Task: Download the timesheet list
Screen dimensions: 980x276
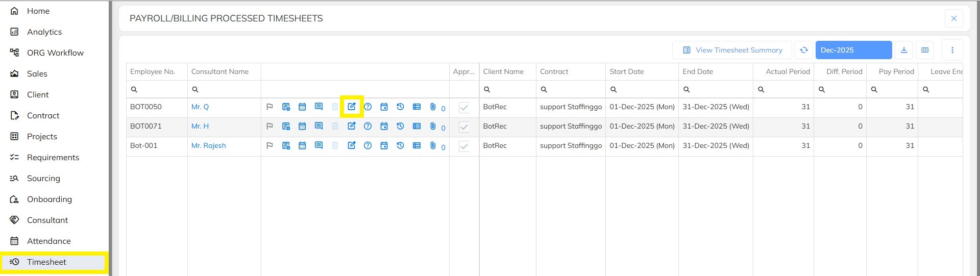Action: [x=904, y=50]
